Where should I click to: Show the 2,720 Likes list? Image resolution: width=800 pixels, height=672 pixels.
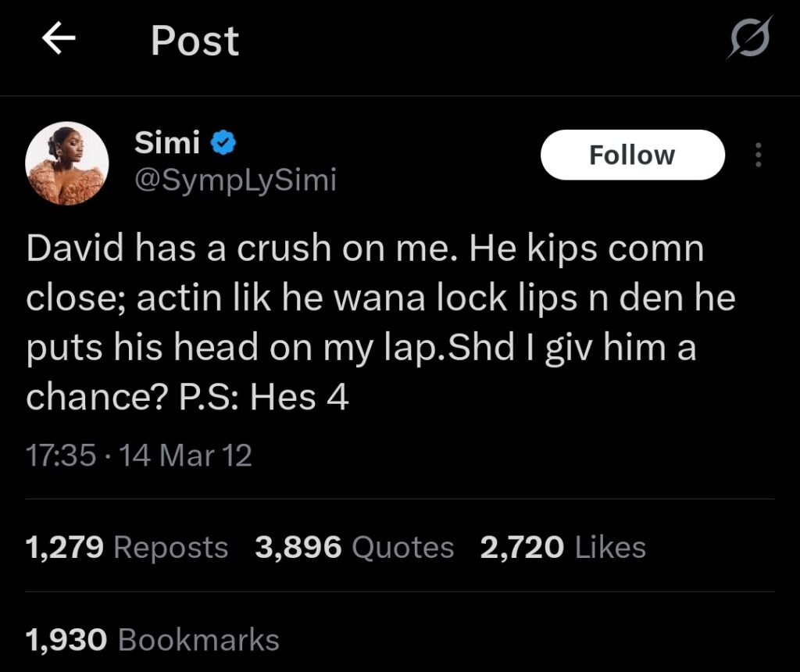tap(562, 547)
